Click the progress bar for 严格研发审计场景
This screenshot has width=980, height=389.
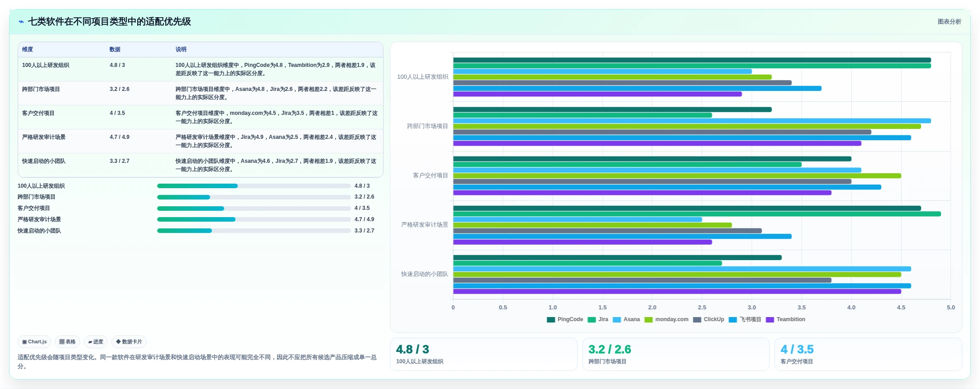(254, 219)
